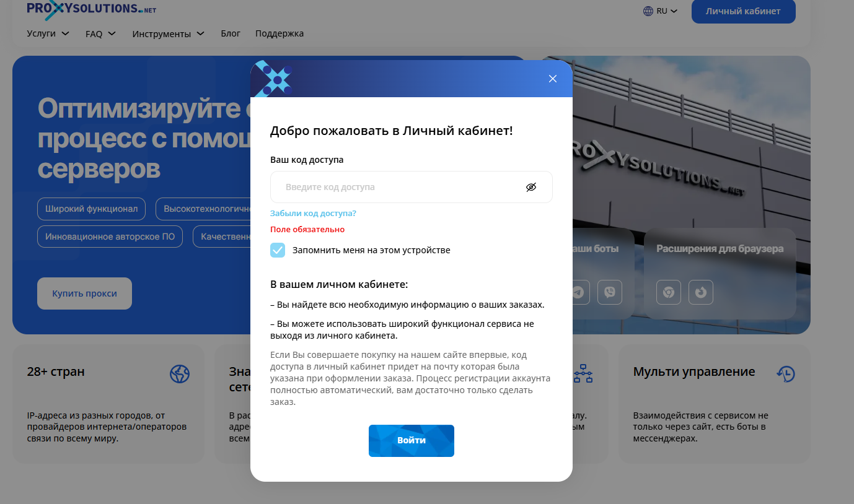Viewport: 854px width, 504px height.
Task: Go to the Блог page
Action: (231, 33)
